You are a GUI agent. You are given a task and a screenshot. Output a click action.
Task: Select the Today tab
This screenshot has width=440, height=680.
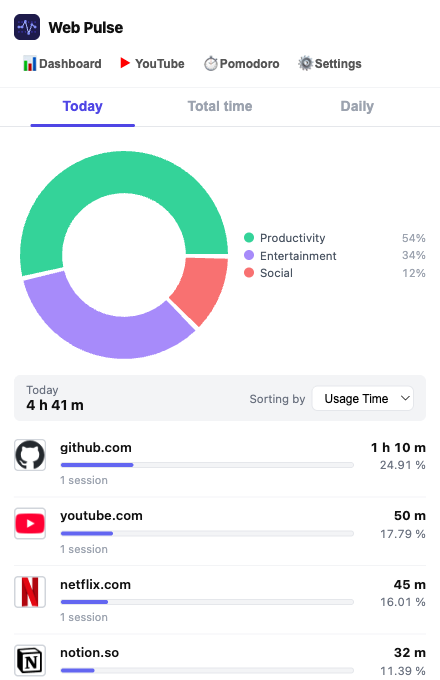[82, 107]
